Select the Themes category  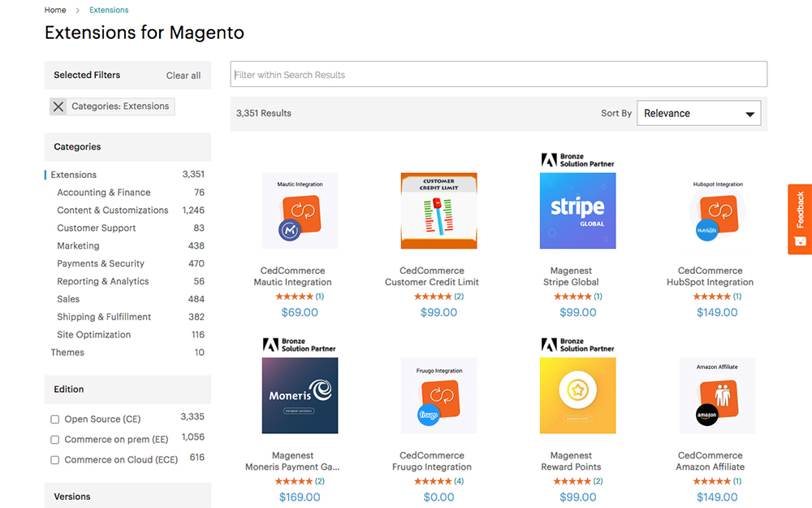tap(67, 353)
